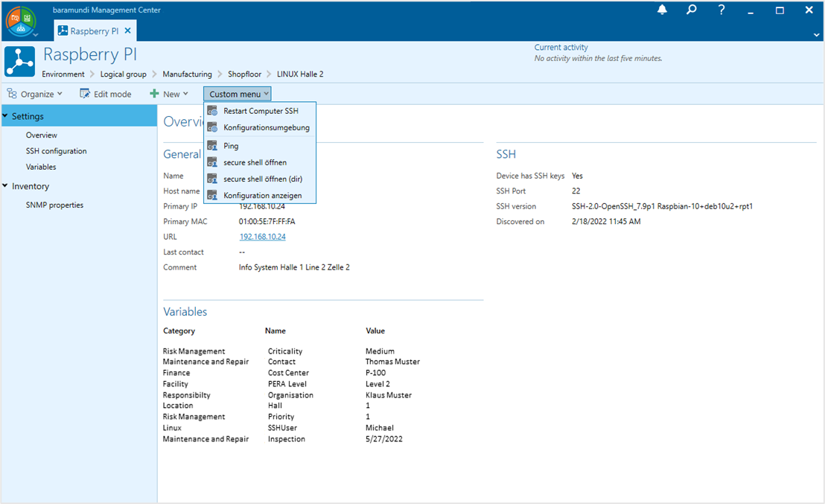Click the Ping entry icon
The height and width of the screenshot is (504, 825).
point(212,146)
